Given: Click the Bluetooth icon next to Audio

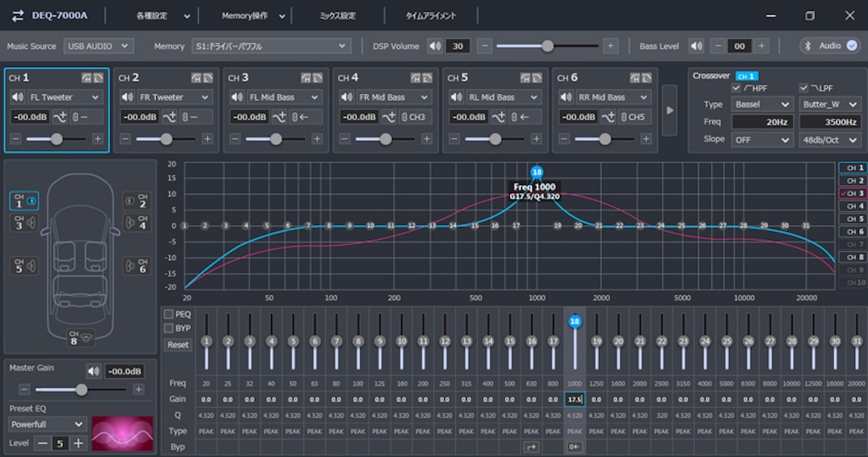Looking at the screenshot, I should pos(809,46).
